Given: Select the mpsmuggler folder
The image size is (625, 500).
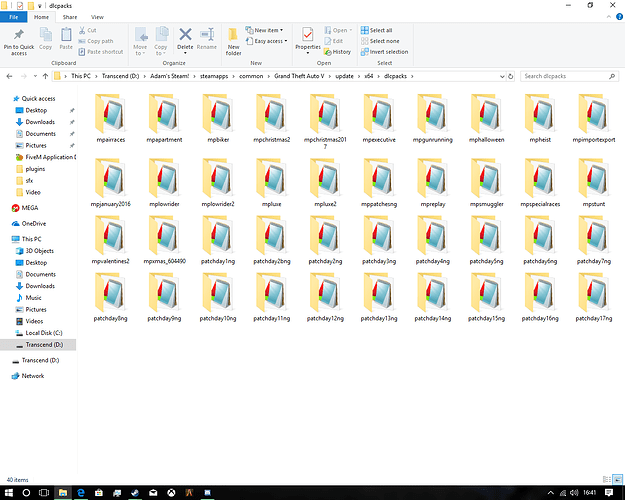Looking at the screenshot, I should [x=486, y=183].
